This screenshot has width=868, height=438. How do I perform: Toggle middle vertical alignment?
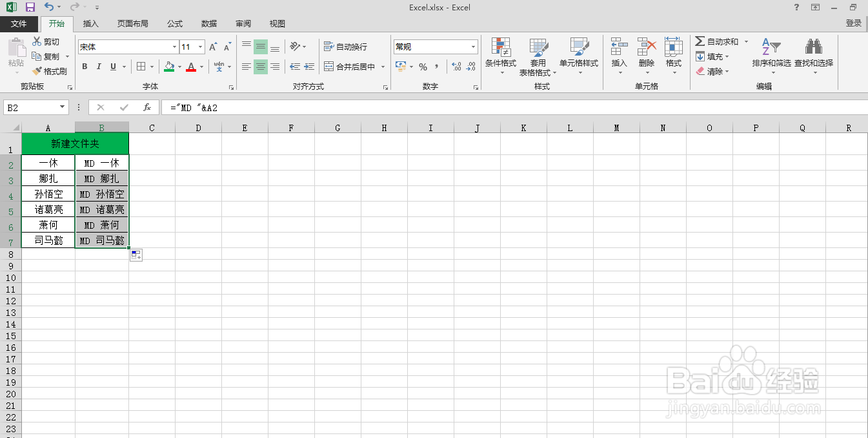click(x=261, y=47)
